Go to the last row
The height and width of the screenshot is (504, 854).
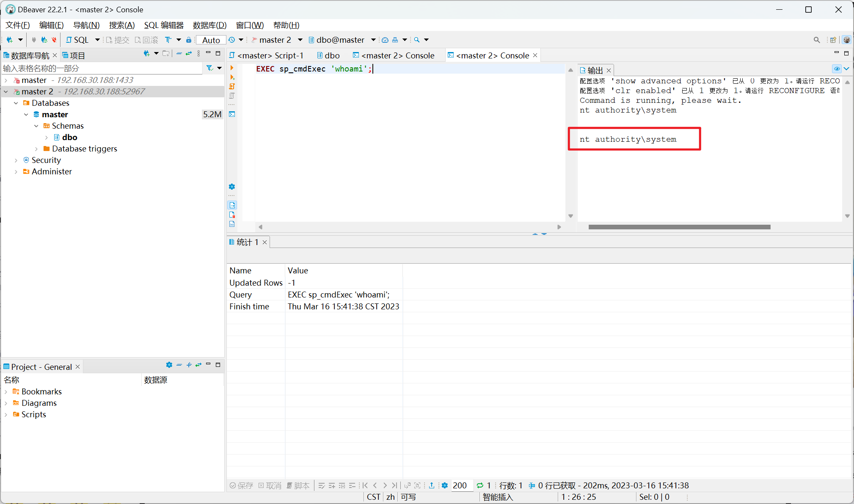(x=394, y=485)
